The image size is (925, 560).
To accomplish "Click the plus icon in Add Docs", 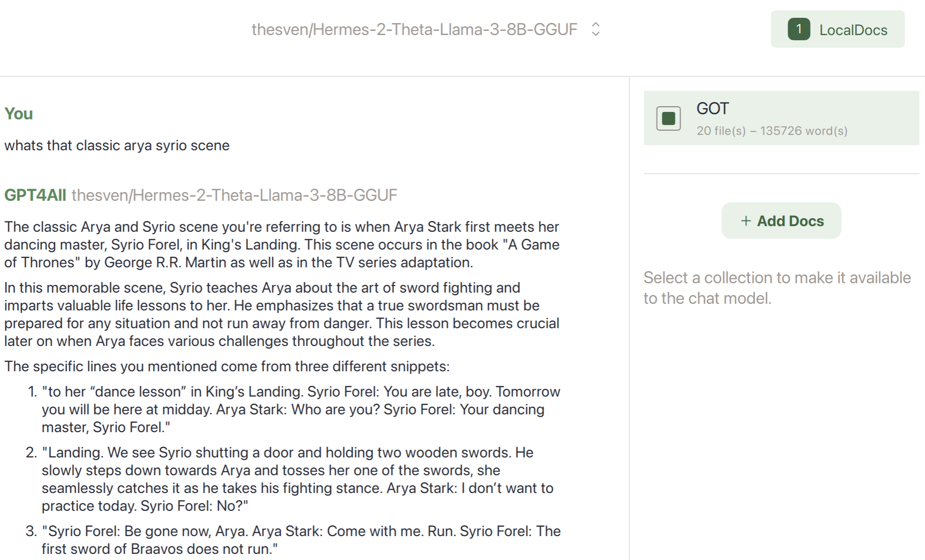I will click(x=746, y=221).
